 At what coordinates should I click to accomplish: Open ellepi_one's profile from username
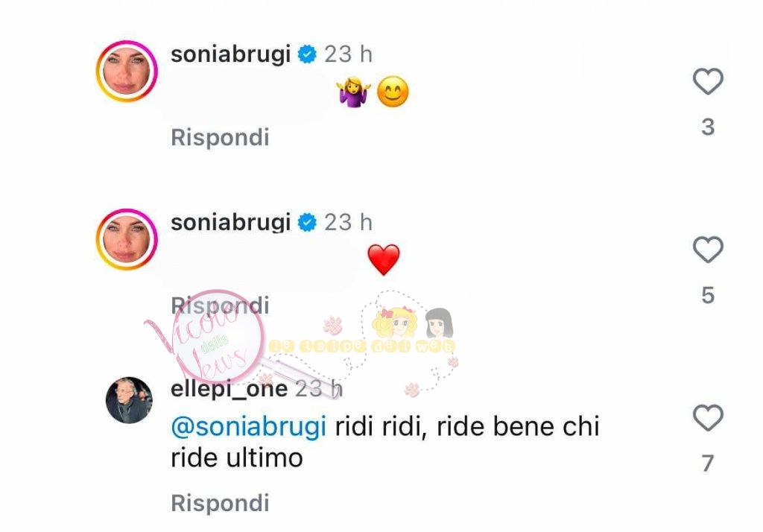coord(229,390)
